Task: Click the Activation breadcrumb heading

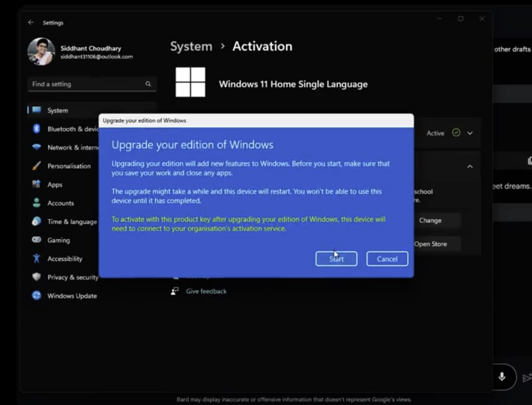Action: pyautogui.click(x=262, y=46)
